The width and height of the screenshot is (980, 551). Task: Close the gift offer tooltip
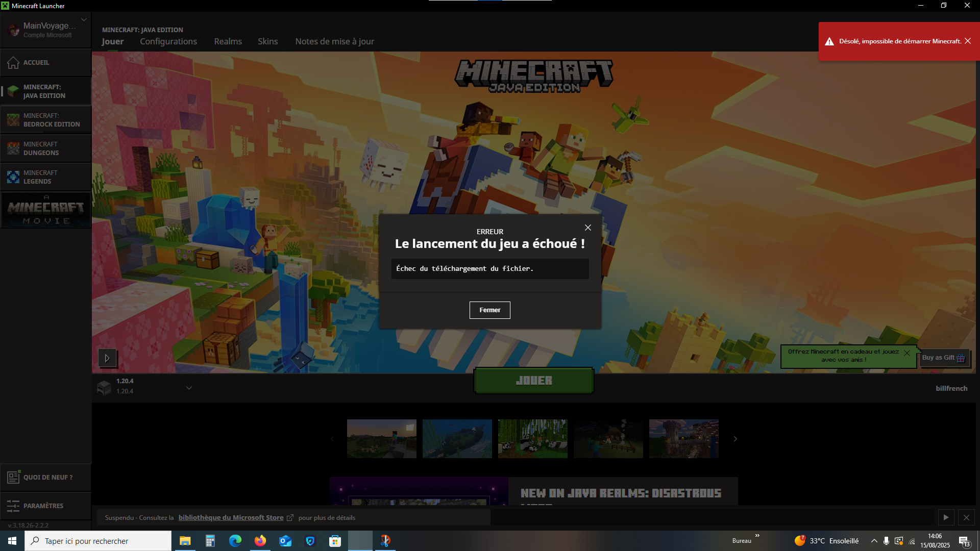point(907,353)
